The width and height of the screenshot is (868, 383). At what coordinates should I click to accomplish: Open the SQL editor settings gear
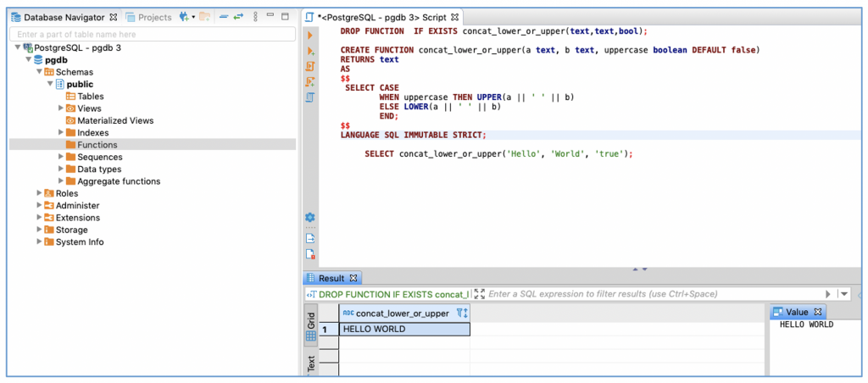(x=310, y=217)
